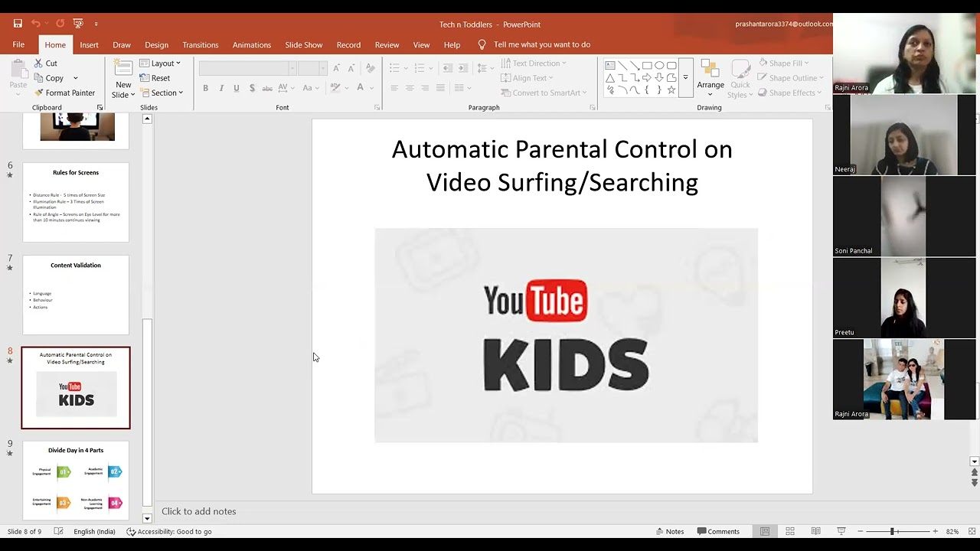Switch to the Transitions tab
This screenshot has width=980, height=551.
point(201,44)
